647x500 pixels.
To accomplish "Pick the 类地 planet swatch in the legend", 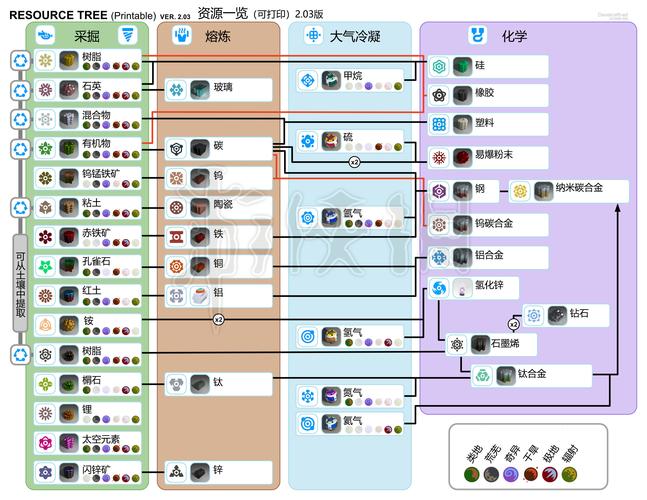I will pos(471,474).
